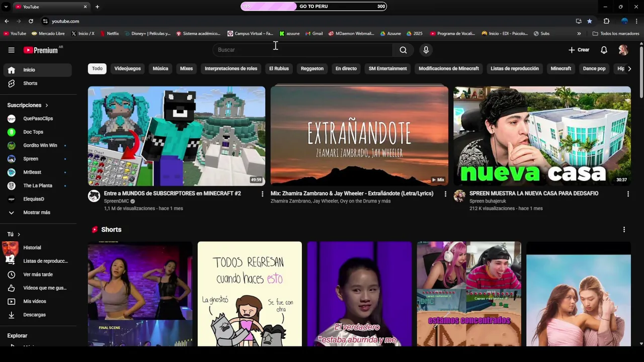Show next category chips with arrow

pyautogui.click(x=629, y=69)
